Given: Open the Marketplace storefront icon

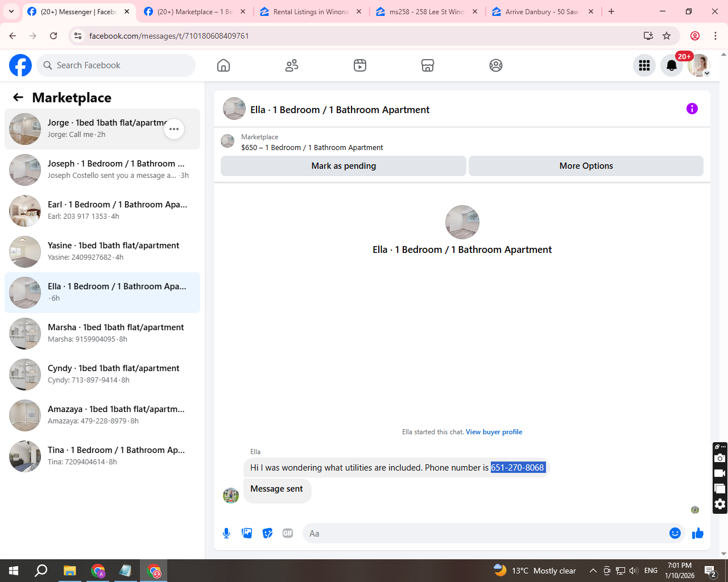Looking at the screenshot, I should [428, 65].
